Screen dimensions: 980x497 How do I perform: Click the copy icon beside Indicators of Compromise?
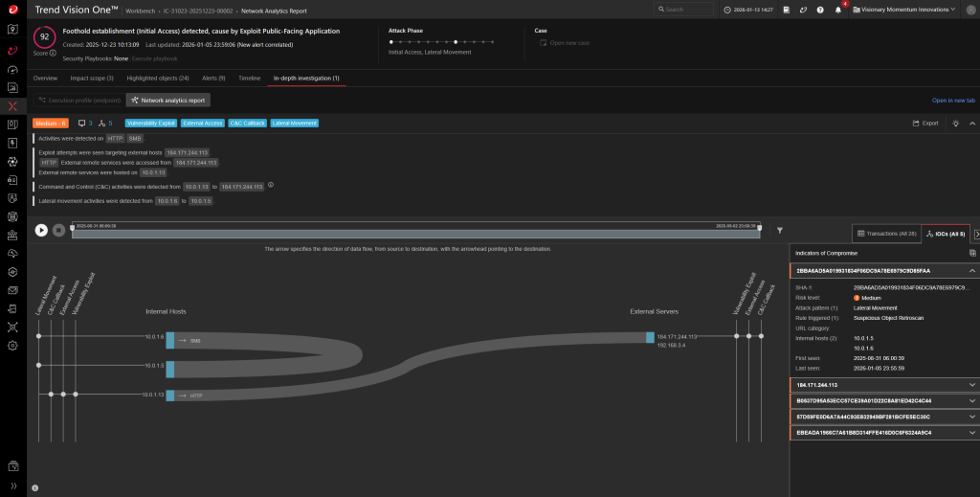pos(972,253)
